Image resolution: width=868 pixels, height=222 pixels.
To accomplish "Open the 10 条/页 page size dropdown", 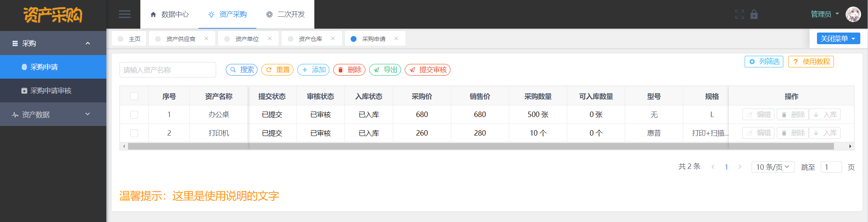I will [773, 167].
